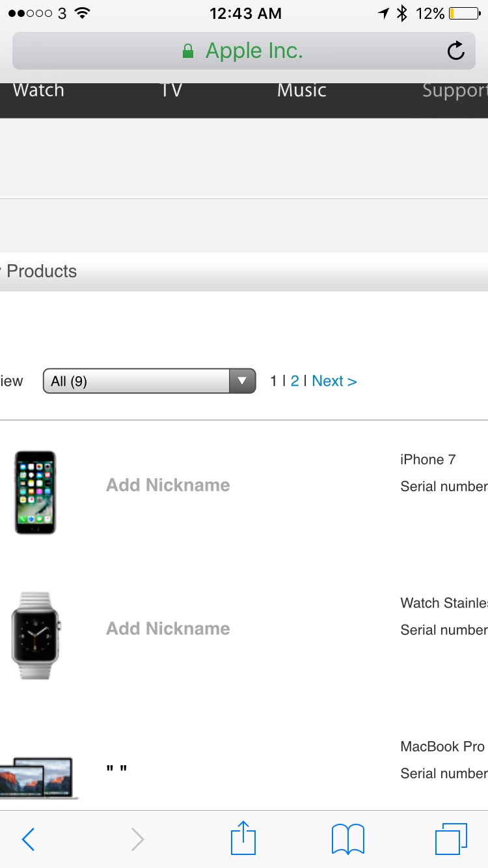This screenshot has height=868, width=488.
Task: Reload the page with the refresh icon
Action: tap(456, 51)
